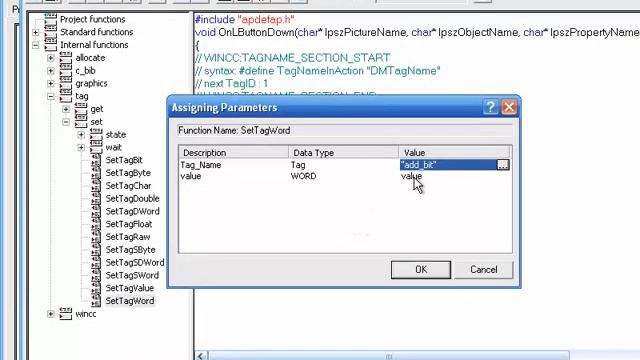Expand the get node
The width and height of the screenshot is (640, 360).
click(x=66, y=109)
